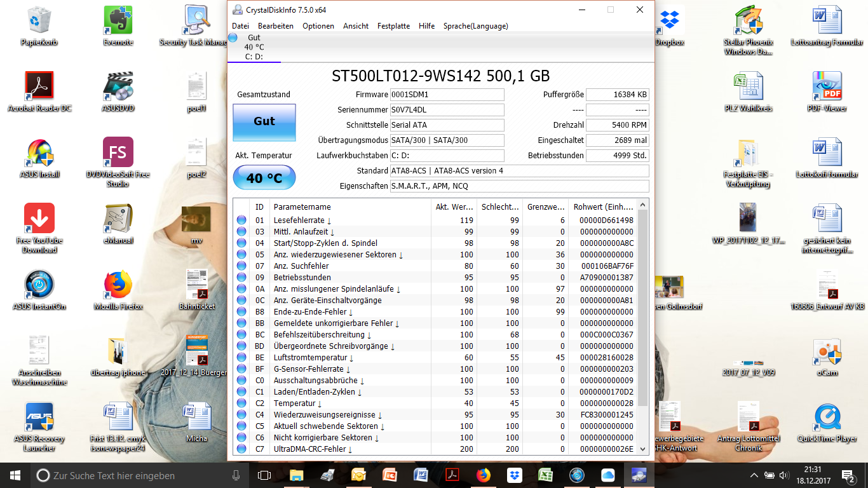Click the Gut health status button
This screenshot has width=868, height=488.
click(264, 122)
